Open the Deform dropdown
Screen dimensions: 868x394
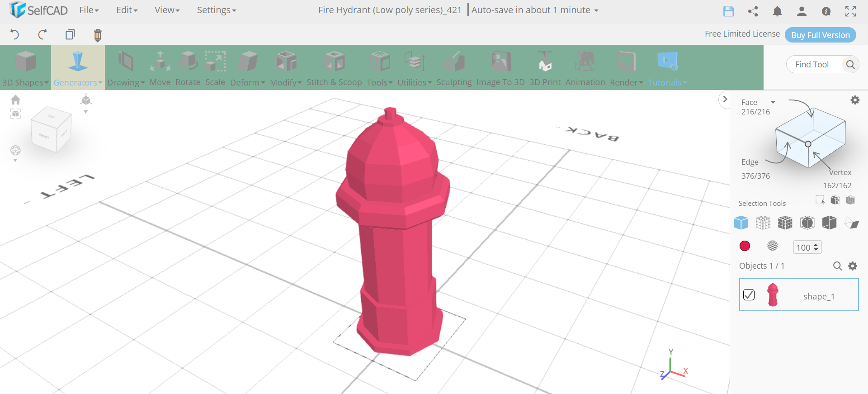[247, 67]
